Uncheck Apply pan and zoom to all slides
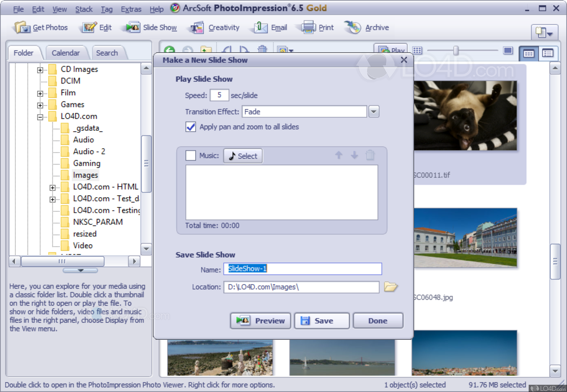The width and height of the screenshot is (567, 392). [191, 127]
